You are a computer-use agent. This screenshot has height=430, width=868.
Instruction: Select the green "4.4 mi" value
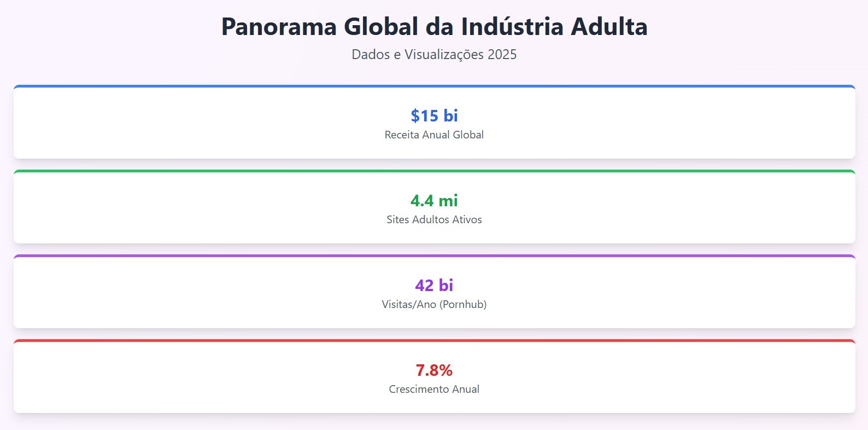pyautogui.click(x=434, y=201)
